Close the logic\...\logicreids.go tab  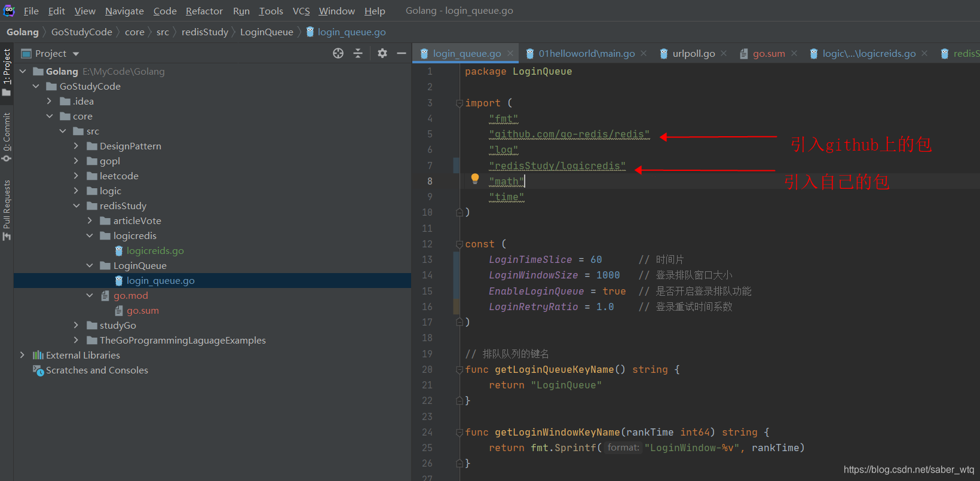click(x=924, y=53)
